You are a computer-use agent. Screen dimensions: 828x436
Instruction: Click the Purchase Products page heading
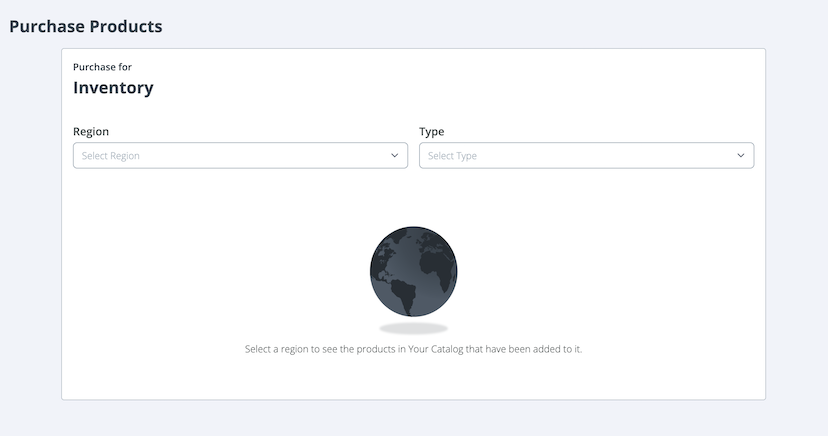click(x=86, y=26)
